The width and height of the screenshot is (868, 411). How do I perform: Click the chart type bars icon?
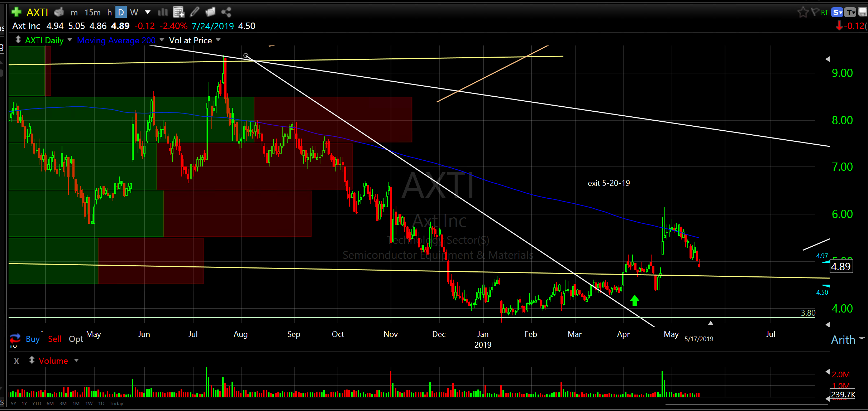tap(163, 12)
